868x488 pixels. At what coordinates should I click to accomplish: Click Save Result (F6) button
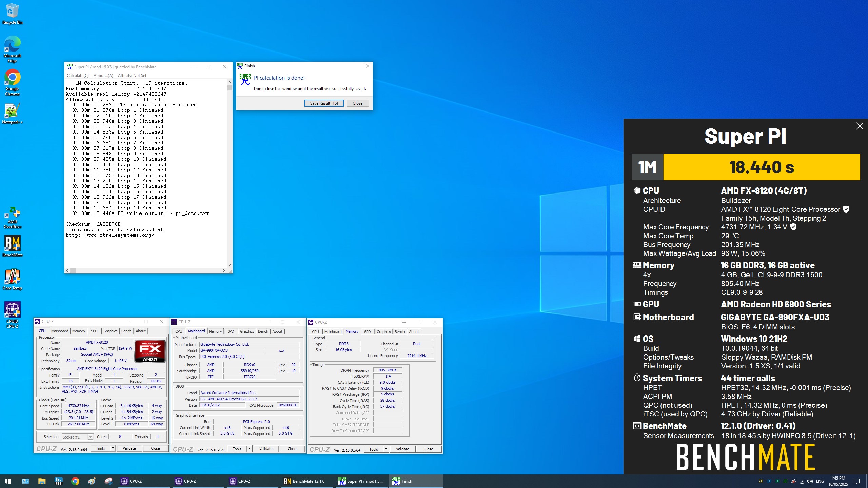pyautogui.click(x=324, y=103)
